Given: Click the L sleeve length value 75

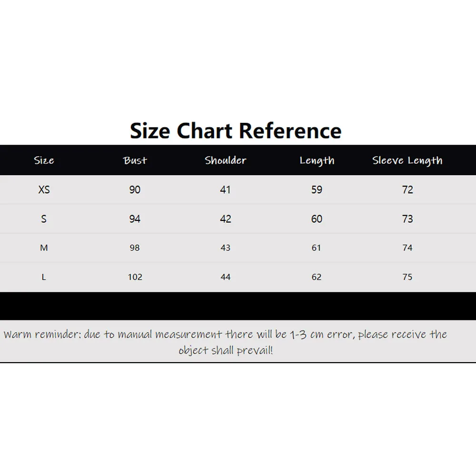Looking at the screenshot, I should point(407,277).
